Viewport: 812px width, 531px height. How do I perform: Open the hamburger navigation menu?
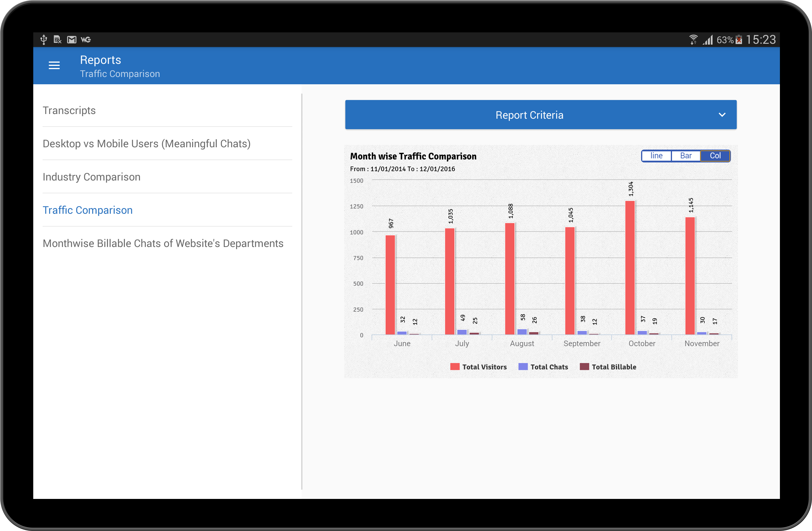tap(54, 65)
